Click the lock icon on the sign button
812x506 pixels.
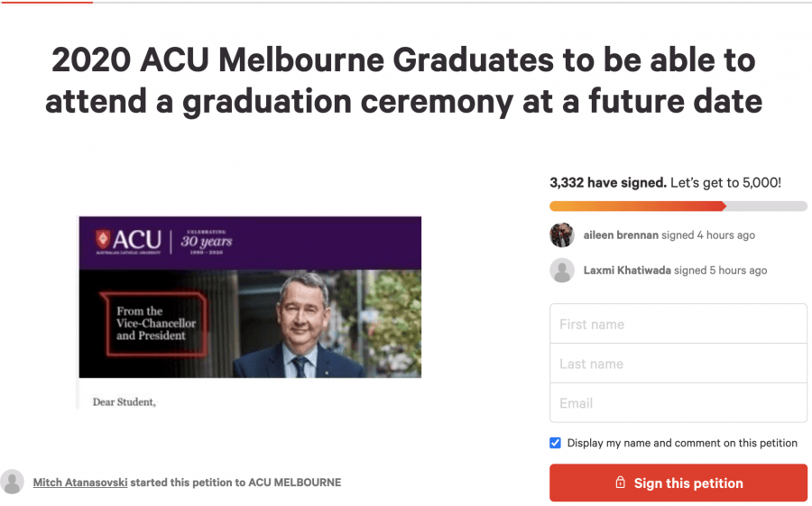(620, 483)
